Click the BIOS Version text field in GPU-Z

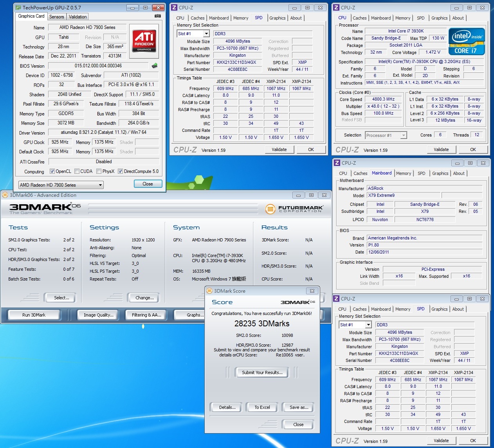click(x=98, y=66)
